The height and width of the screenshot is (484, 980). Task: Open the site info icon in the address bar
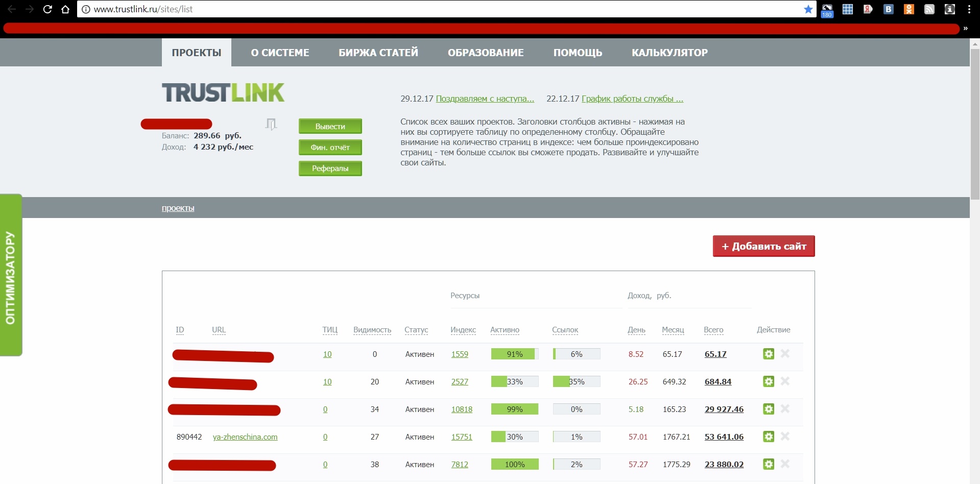[x=86, y=9]
